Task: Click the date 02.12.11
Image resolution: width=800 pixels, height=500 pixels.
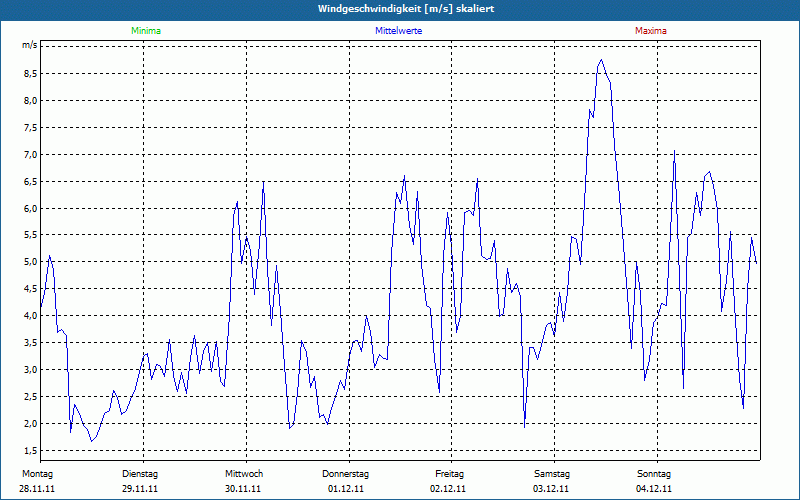Action: [x=448, y=489]
